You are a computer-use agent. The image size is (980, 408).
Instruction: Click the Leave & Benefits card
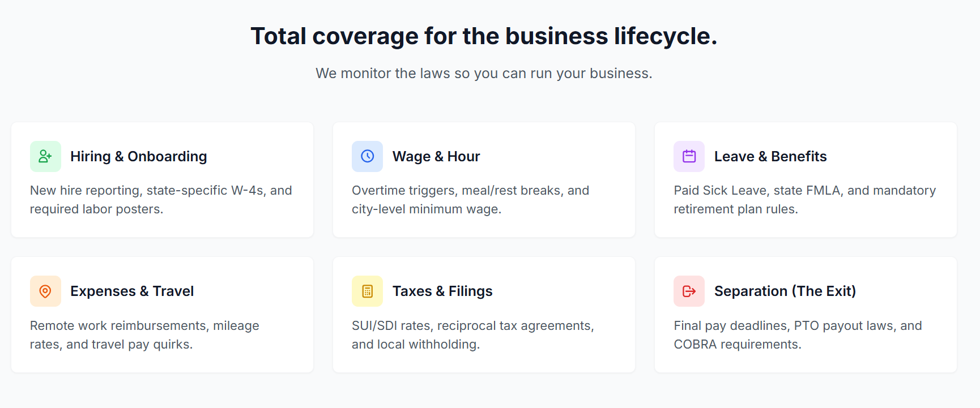coord(806,179)
